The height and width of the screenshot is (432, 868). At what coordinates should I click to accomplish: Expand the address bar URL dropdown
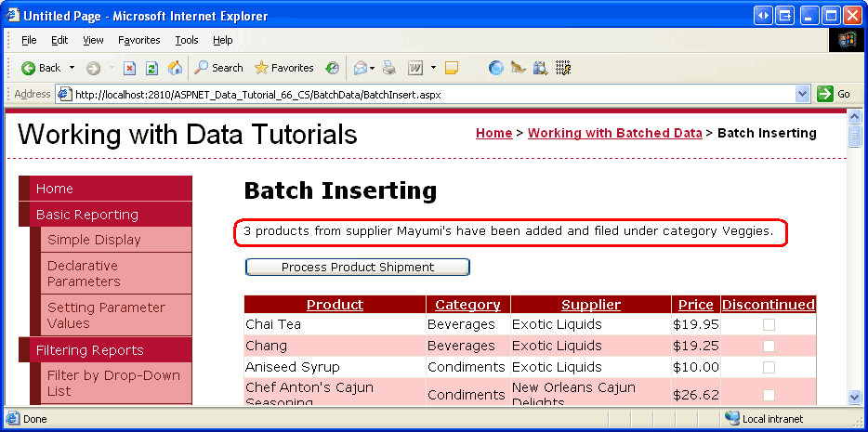(803, 94)
